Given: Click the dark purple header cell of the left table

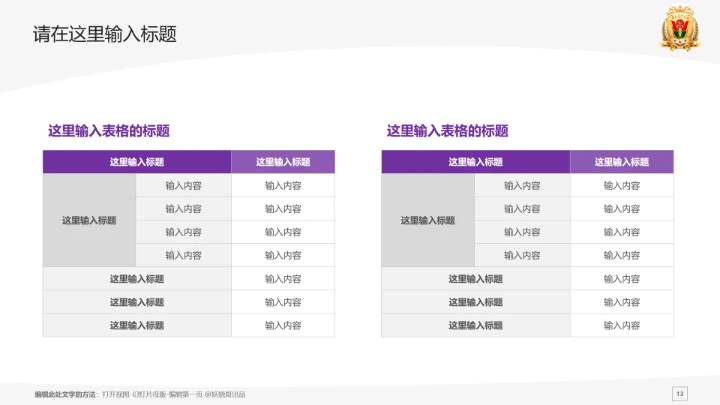Looking at the screenshot, I should 137,162.
